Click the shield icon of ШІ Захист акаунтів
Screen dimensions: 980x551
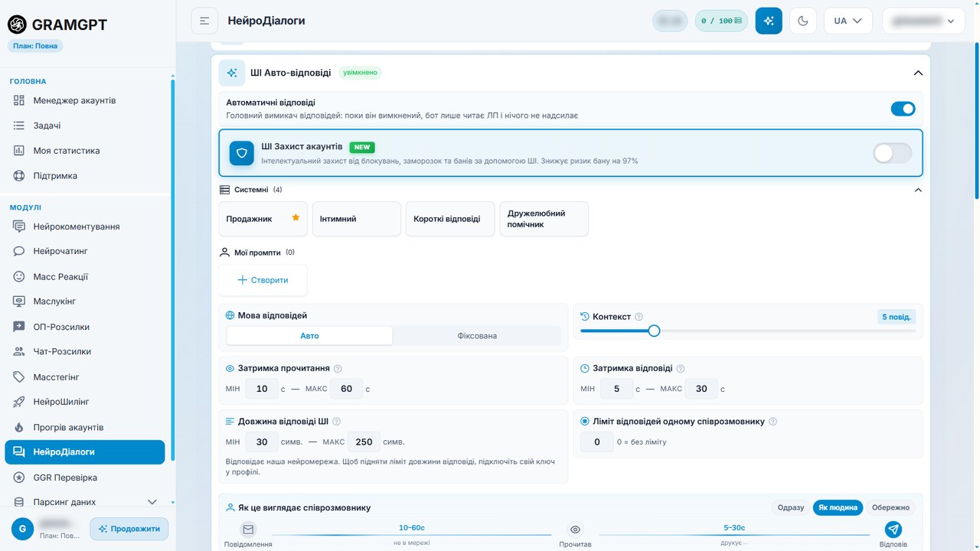tap(242, 153)
